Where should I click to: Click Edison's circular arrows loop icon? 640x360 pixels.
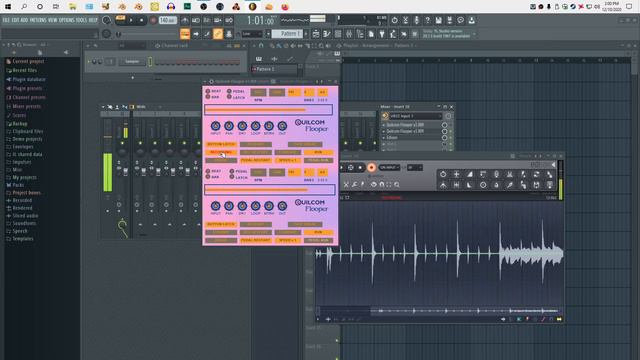coord(536,174)
